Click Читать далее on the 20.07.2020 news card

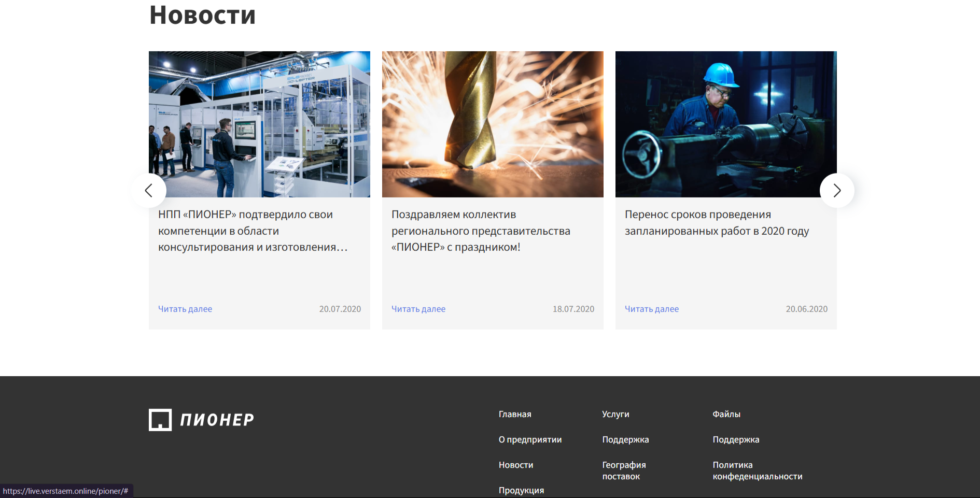pyautogui.click(x=185, y=309)
